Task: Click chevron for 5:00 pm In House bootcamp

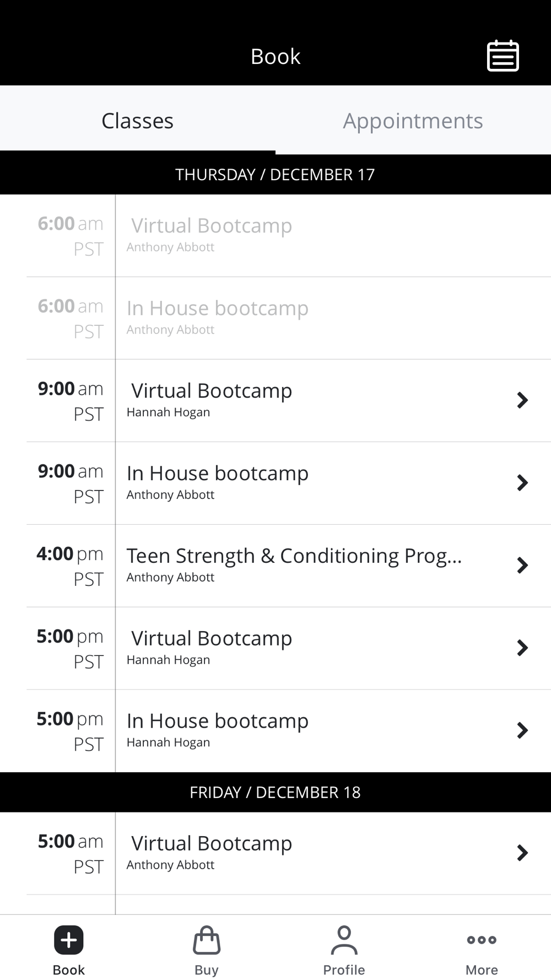Action: [x=522, y=730]
